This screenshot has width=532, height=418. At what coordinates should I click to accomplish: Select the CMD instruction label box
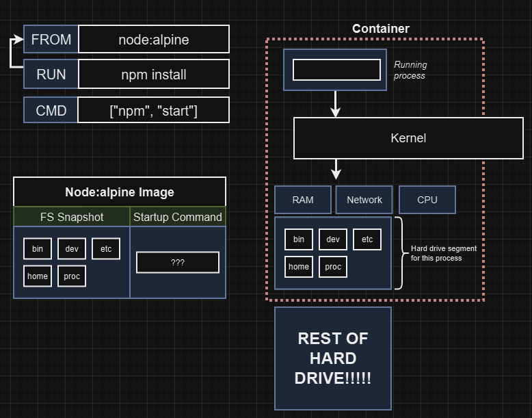51,109
